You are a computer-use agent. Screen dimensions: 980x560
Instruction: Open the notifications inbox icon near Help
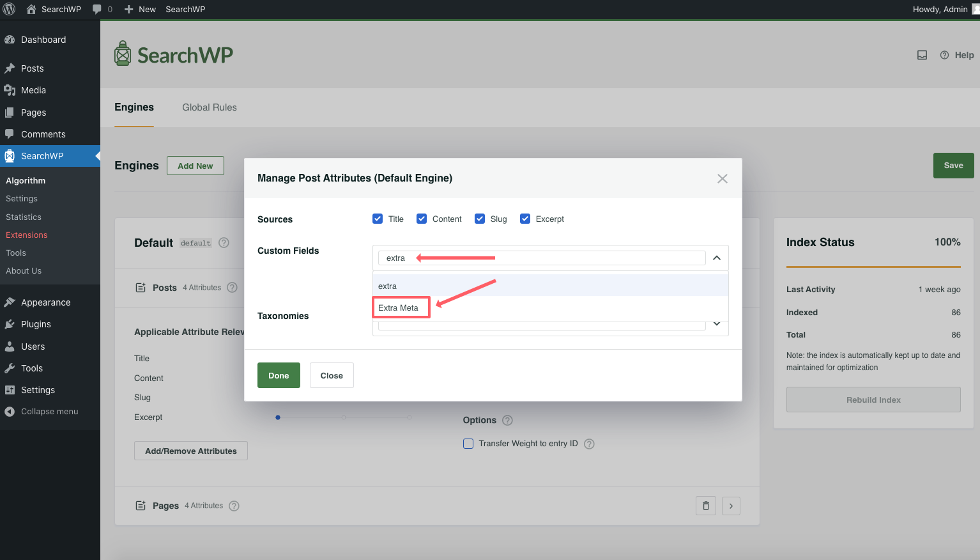click(x=922, y=55)
